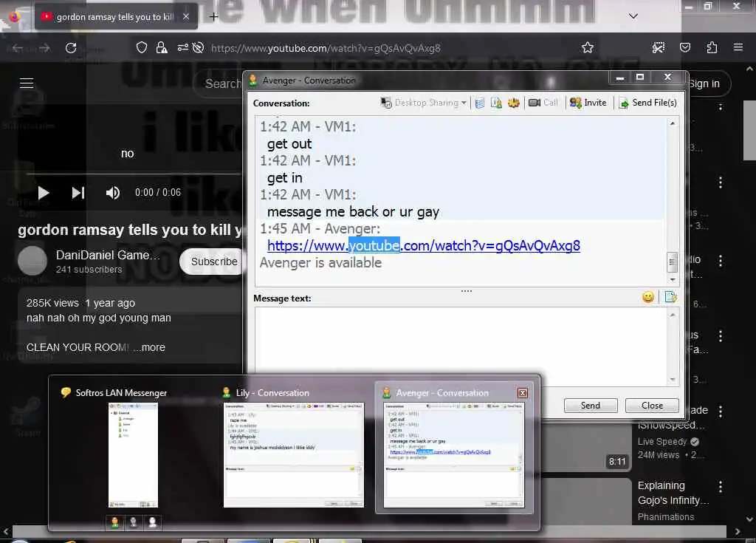Image resolution: width=756 pixels, height=543 pixels.
Task: Click the list all tabs chevron in Firefox
Action: pyautogui.click(x=633, y=16)
